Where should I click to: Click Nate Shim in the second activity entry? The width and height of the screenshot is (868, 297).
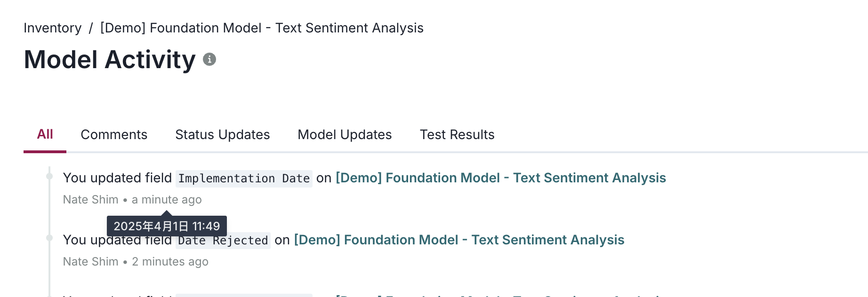tap(90, 261)
